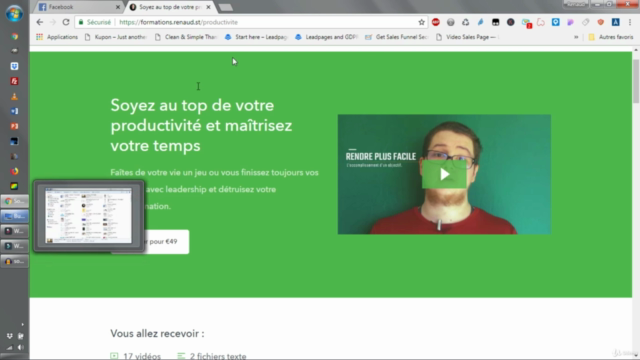Open the 'Video Sales Page' bookmark

[x=466, y=37]
